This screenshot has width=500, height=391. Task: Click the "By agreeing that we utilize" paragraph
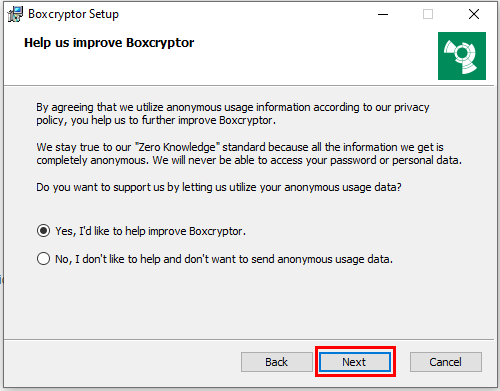[x=233, y=114]
